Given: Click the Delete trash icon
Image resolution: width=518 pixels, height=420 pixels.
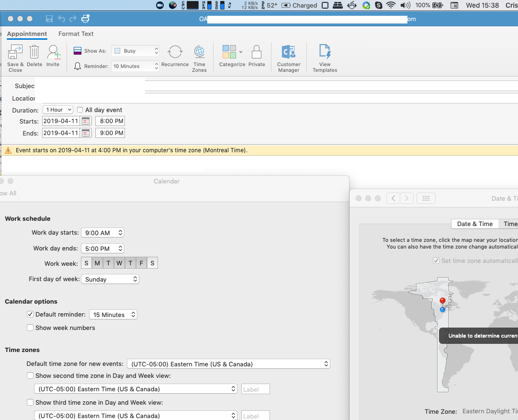Looking at the screenshot, I should click(34, 52).
